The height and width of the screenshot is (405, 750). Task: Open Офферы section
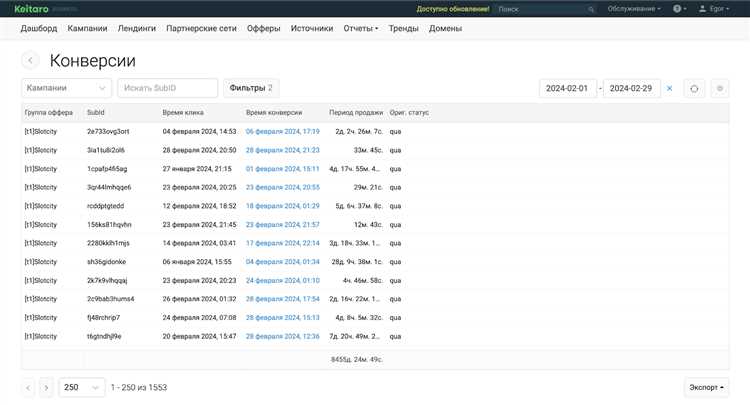(x=264, y=28)
